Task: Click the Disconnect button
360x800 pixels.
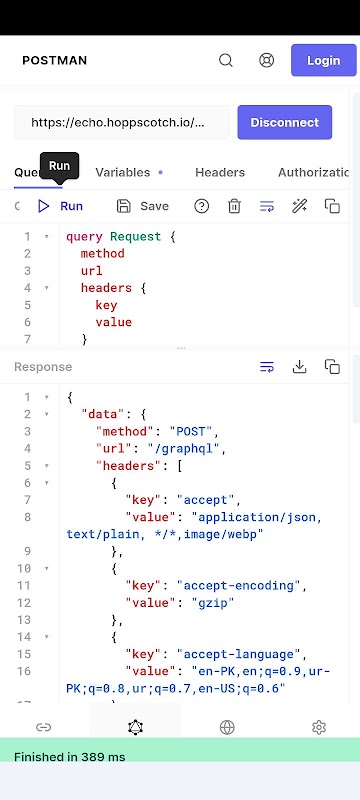Action: coord(285,122)
